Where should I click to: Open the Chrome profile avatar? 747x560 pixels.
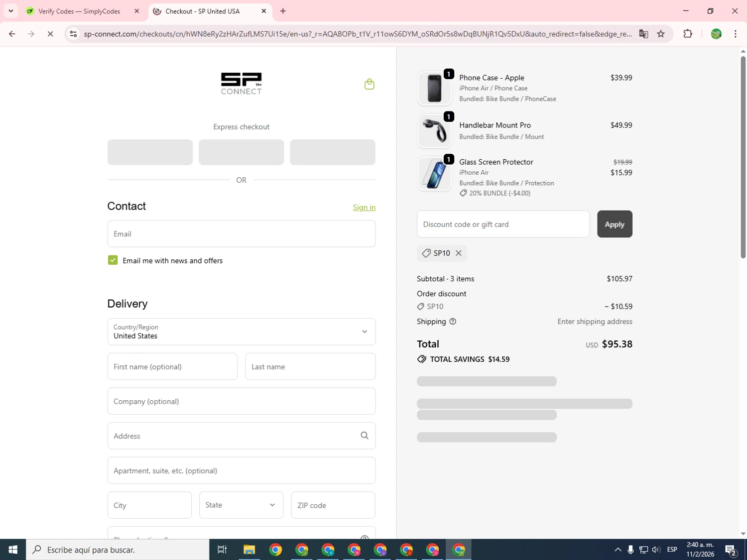pos(716,34)
